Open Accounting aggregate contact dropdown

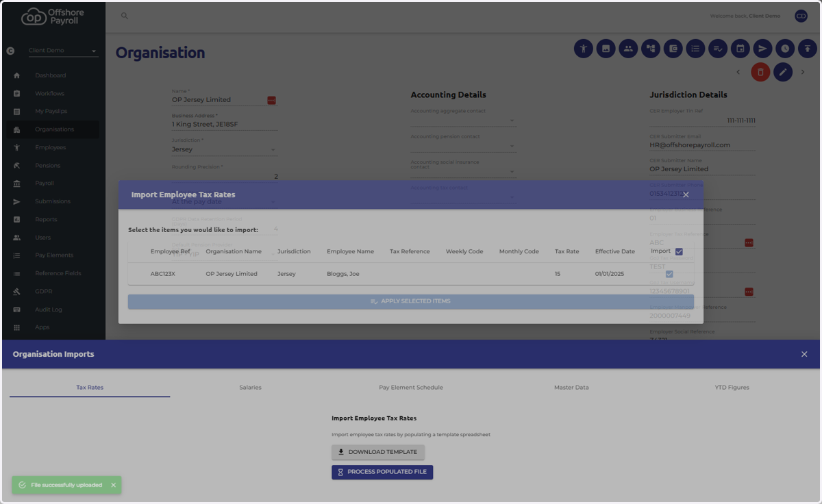[x=463, y=121]
